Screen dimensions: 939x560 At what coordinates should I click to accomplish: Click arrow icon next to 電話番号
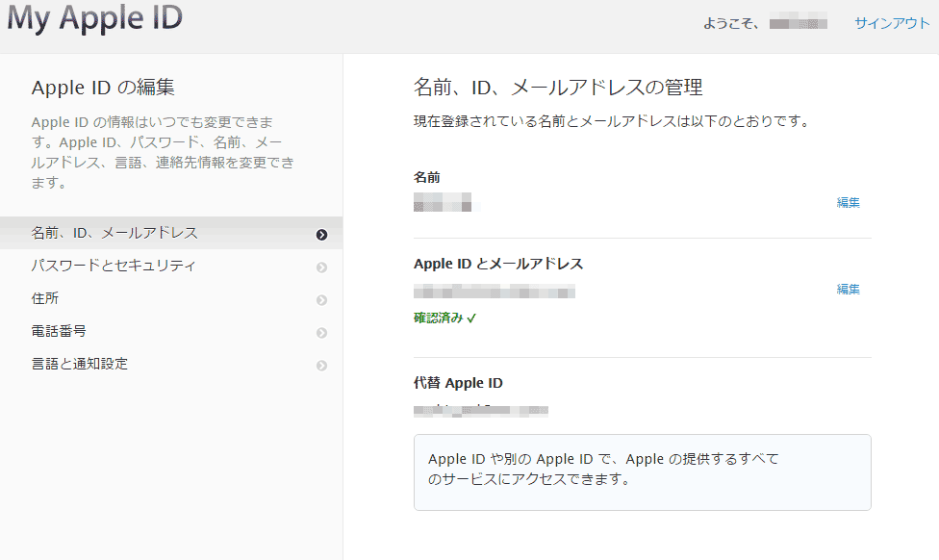click(x=321, y=333)
